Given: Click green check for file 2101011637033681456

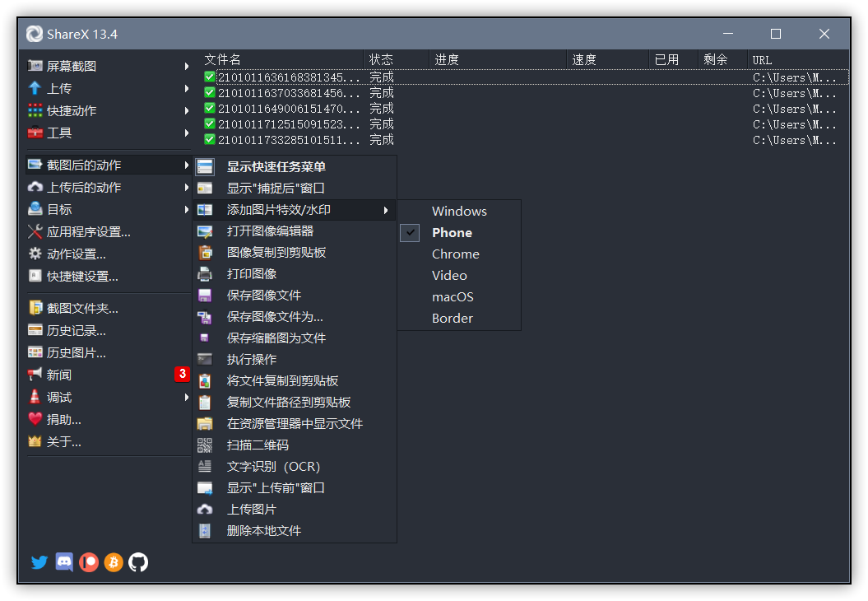Looking at the screenshot, I should pyautogui.click(x=209, y=92).
